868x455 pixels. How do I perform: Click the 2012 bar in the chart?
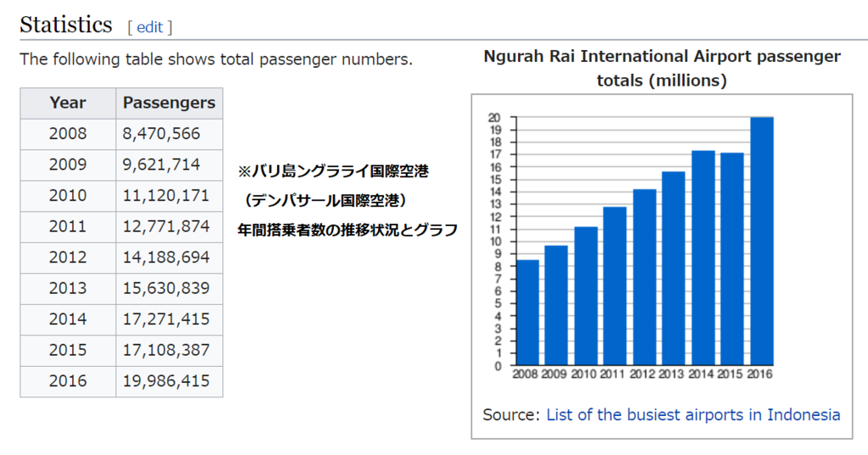coord(645,277)
